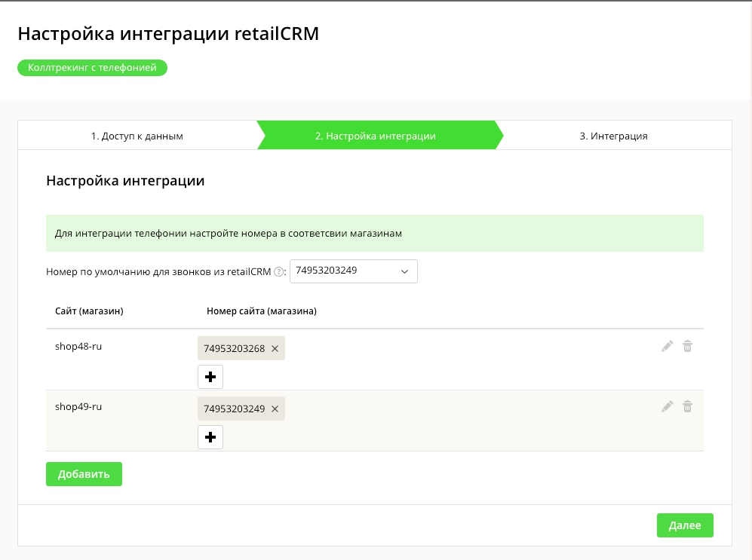The image size is (752, 560).
Task: Click the page title Настройка интеграции retailCRM
Action: click(168, 34)
